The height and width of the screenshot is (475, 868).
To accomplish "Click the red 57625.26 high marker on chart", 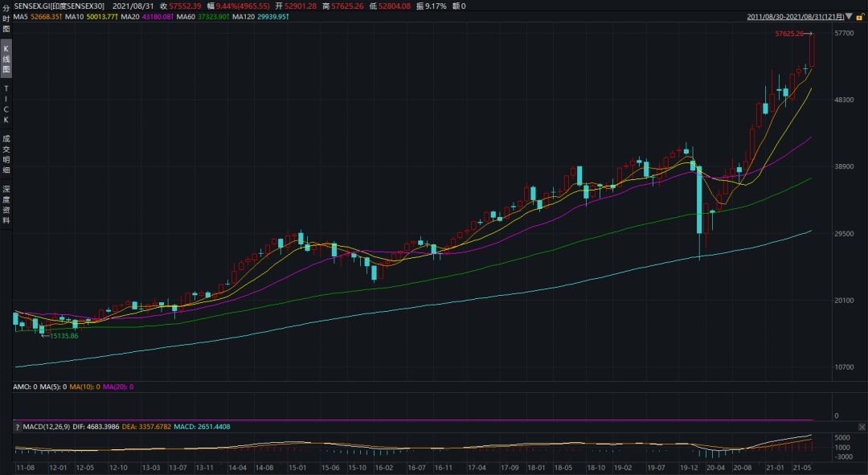I will pyautogui.click(x=789, y=34).
